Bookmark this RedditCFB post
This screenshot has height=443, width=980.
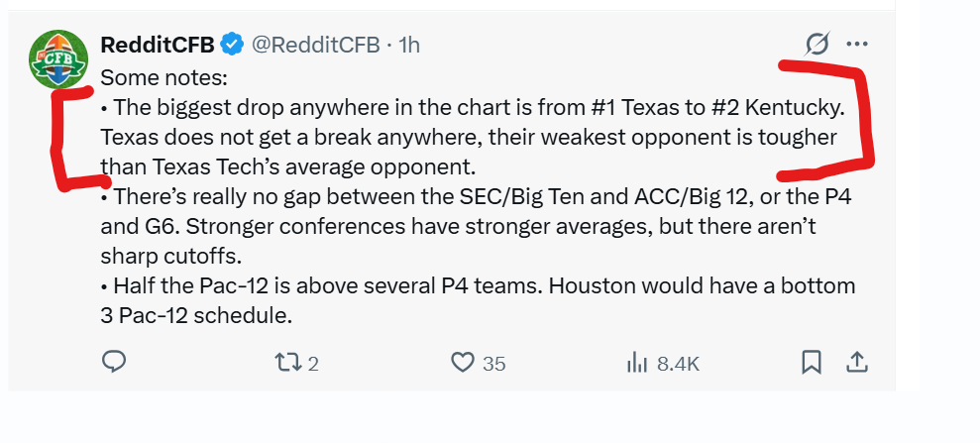pyautogui.click(x=812, y=363)
